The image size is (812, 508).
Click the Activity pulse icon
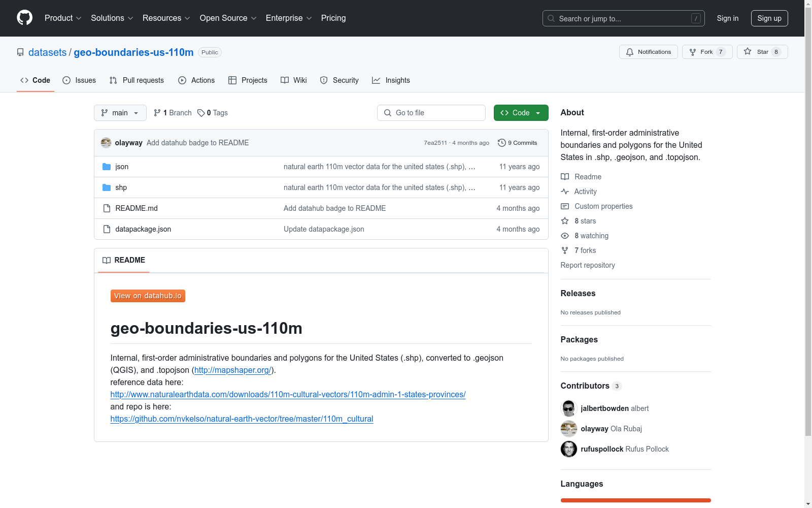[565, 192]
